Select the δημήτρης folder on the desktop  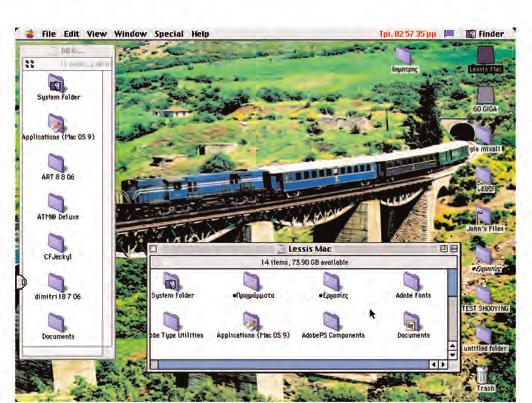(x=404, y=60)
